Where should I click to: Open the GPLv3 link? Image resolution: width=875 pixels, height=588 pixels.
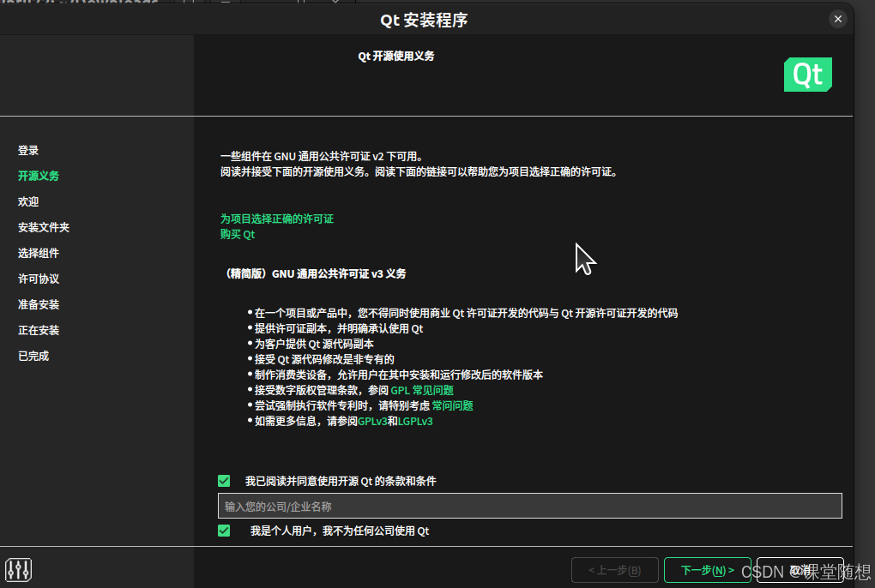coord(372,422)
